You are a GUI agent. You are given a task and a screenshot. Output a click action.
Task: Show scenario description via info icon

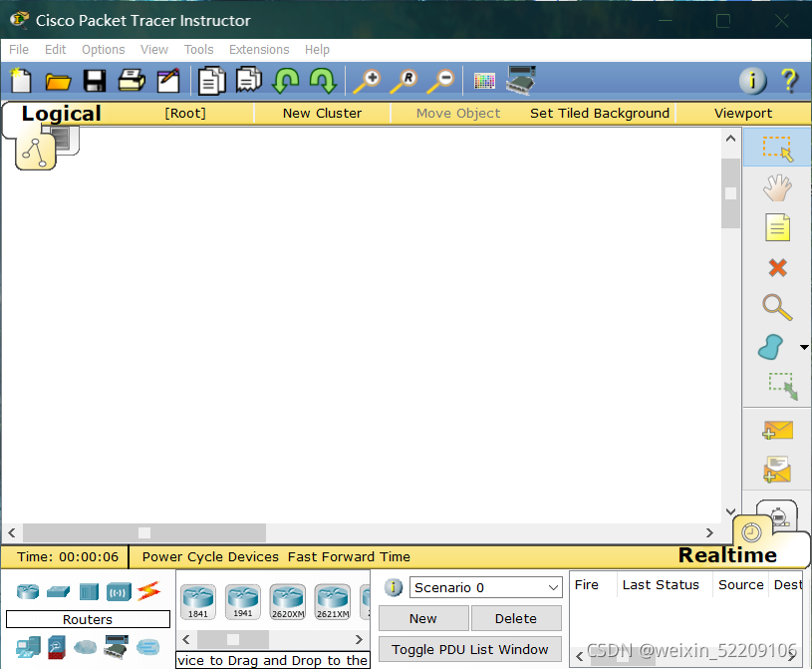394,587
